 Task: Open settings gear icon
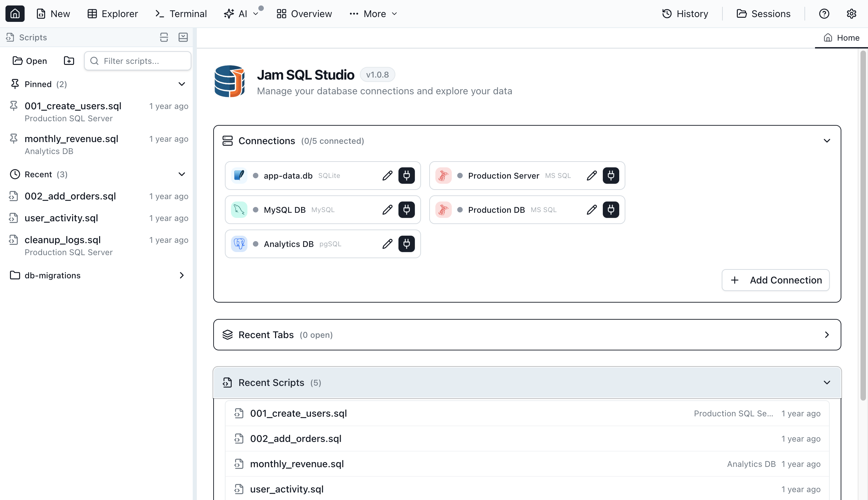(851, 14)
